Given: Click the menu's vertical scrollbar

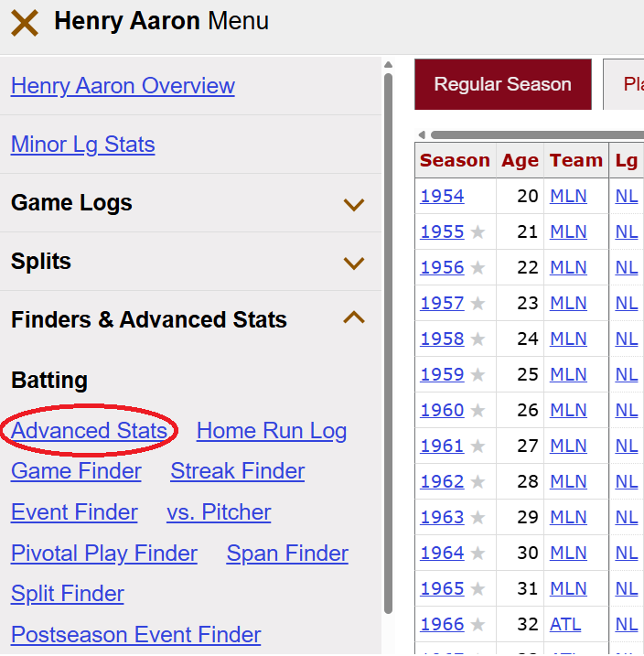Looking at the screenshot, I should pos(388,339).
